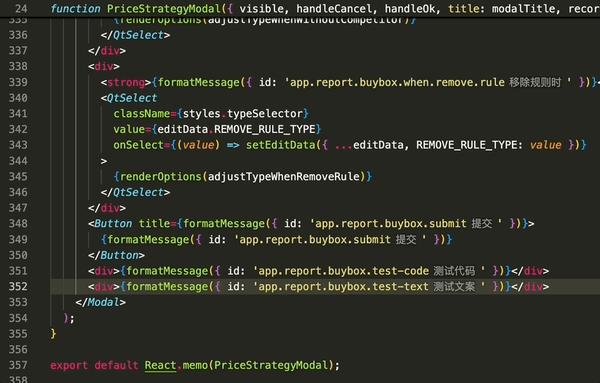
Task: Click styles.typeSelector on line 341
Action: [x=243, y=114]
